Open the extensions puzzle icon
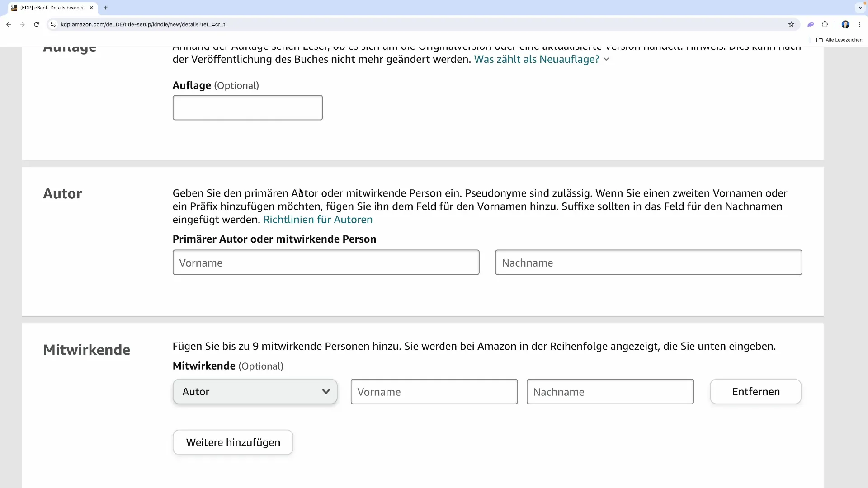Viewport: 868px width, 488px height. (x=825, y=24)
